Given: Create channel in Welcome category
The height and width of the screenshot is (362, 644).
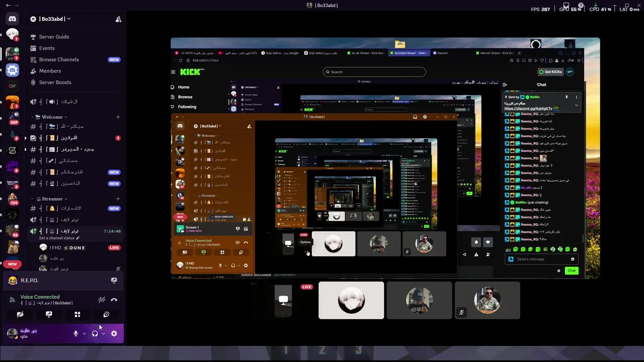Looking at the screenshot, I should pos(118,117).
